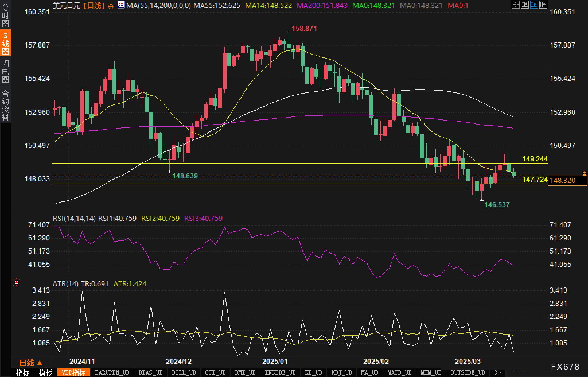Click the orange up arrow above price tag
The height and width of the screenshot is (377, 588).
coord(584,173)
